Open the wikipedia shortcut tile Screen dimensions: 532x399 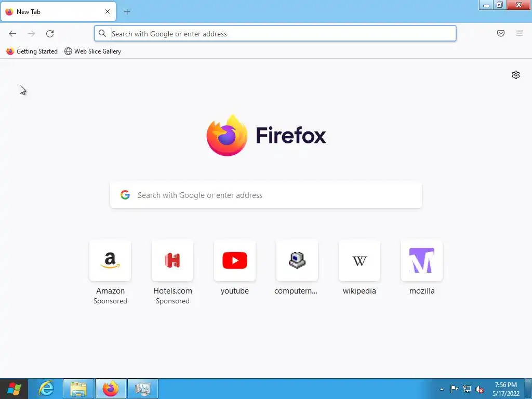[x=360, y=261]
